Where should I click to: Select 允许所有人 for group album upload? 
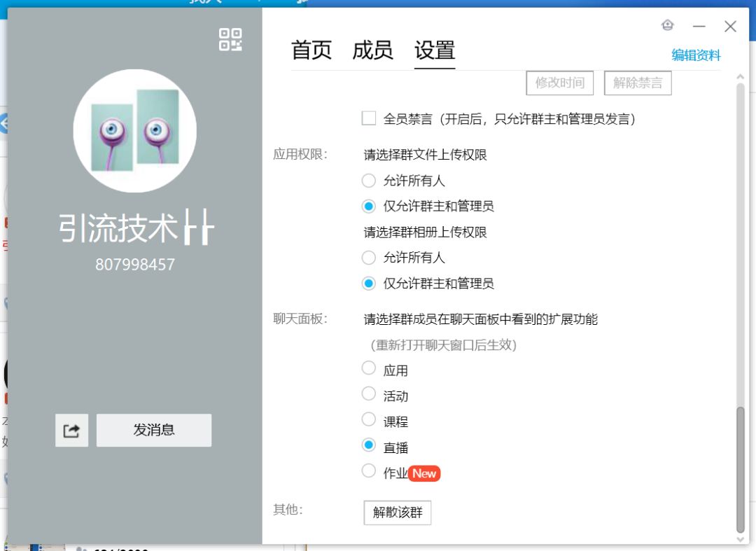pos(369,258)
